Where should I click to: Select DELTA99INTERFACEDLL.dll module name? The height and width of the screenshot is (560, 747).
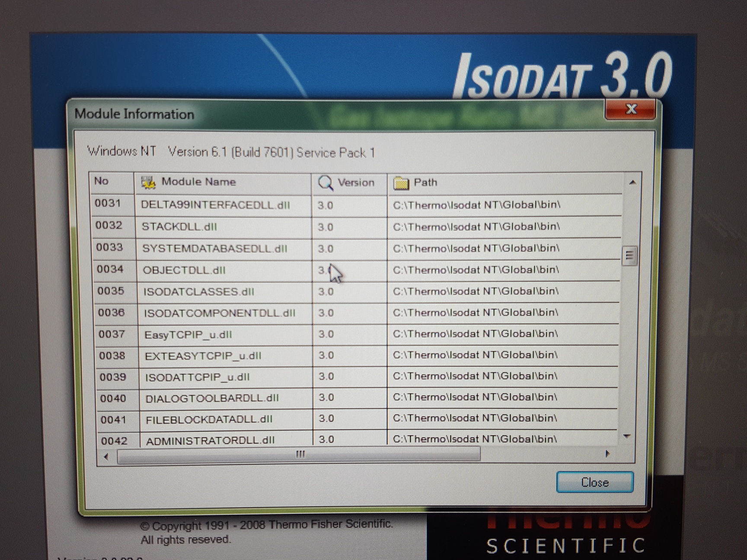click(216, 205)
